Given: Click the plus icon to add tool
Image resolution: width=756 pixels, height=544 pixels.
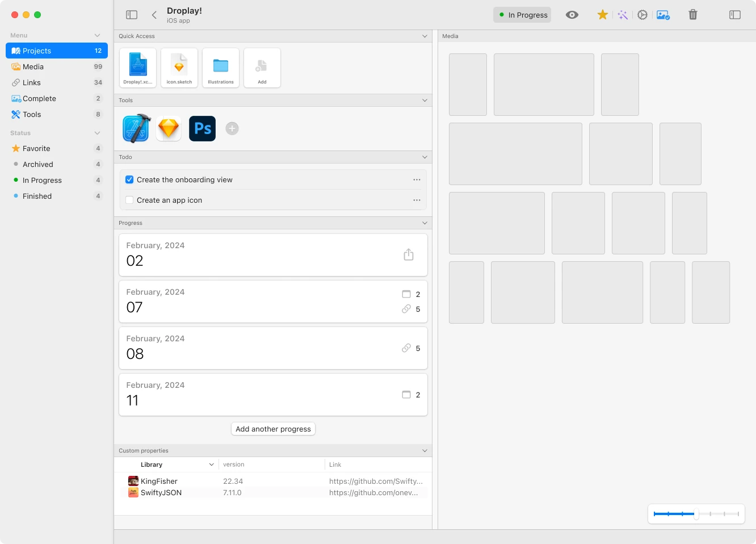Looking at the screenshot, I should [232, 128].
